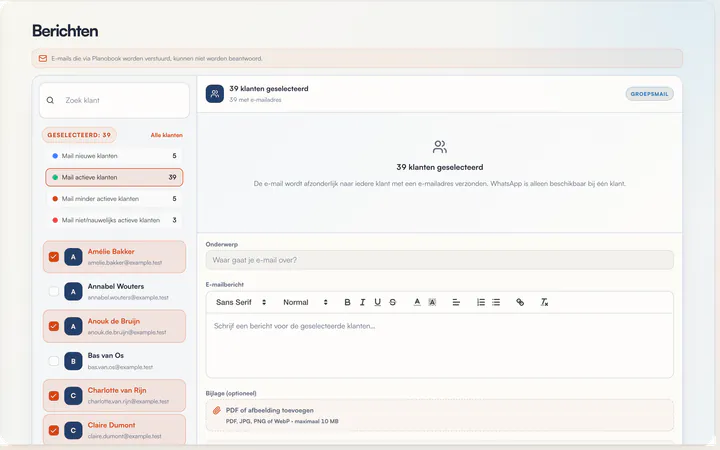Viewport: 720px width, 450px height.
Task: Open the Normal text size dropdown
Action: [x=305, y=302]
